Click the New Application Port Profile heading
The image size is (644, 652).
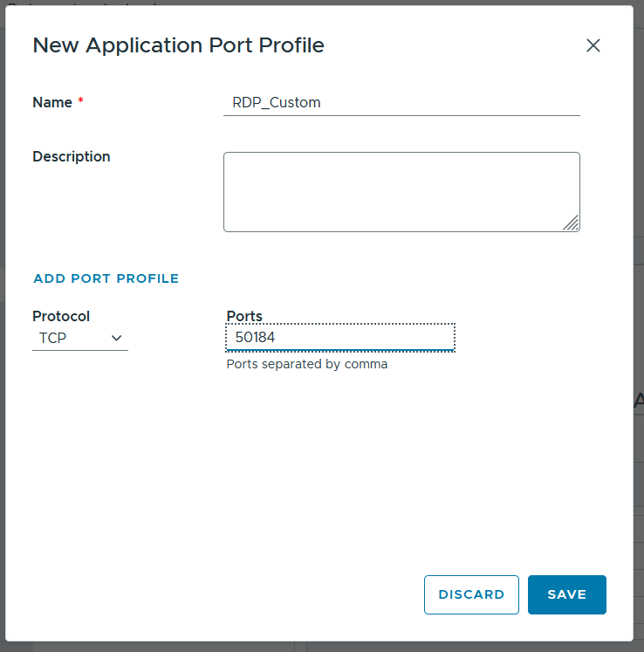click(x=178, y=45)
